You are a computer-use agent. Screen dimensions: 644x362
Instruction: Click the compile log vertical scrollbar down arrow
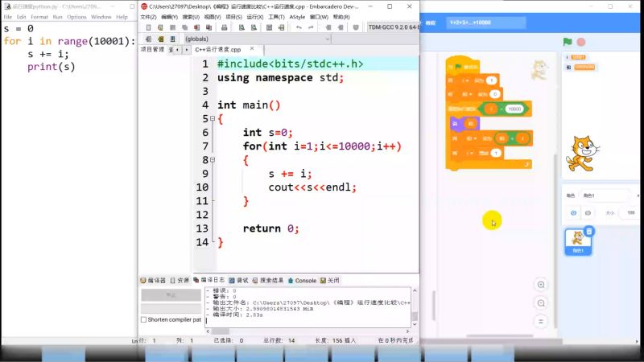pos(415,324)
